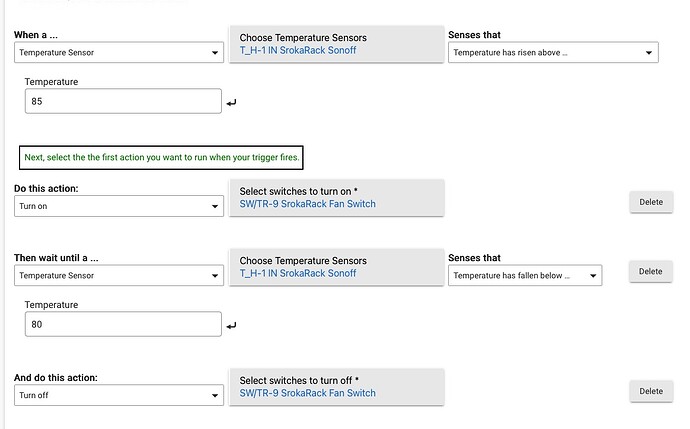
Task: Open the wait-until Choose Temperature Sensors selector
Action: 337,267
